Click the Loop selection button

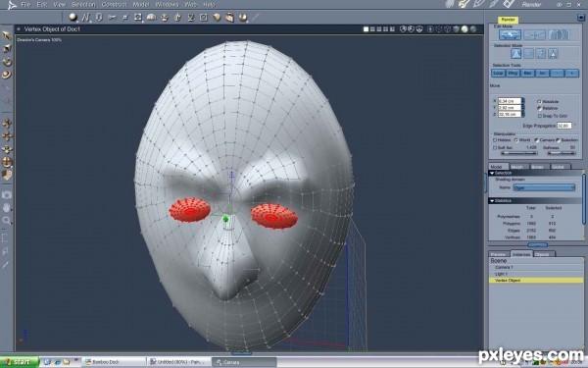point(498,74)
